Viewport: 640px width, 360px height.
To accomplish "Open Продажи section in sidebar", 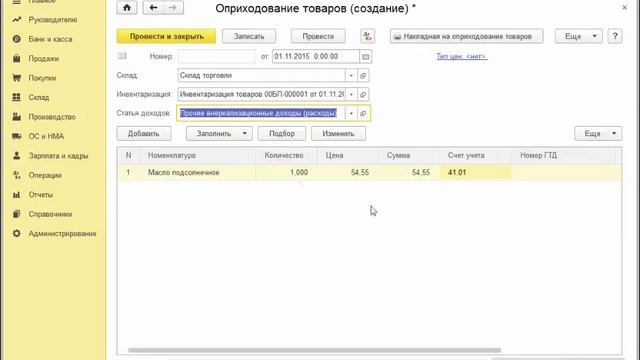I will click(44, 59).
